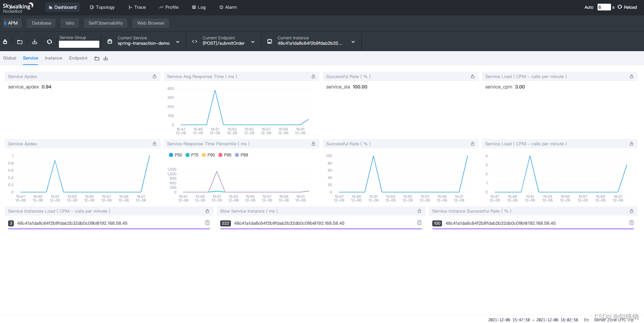Expand the Current Endpoint dropdown

coord(253,42)
